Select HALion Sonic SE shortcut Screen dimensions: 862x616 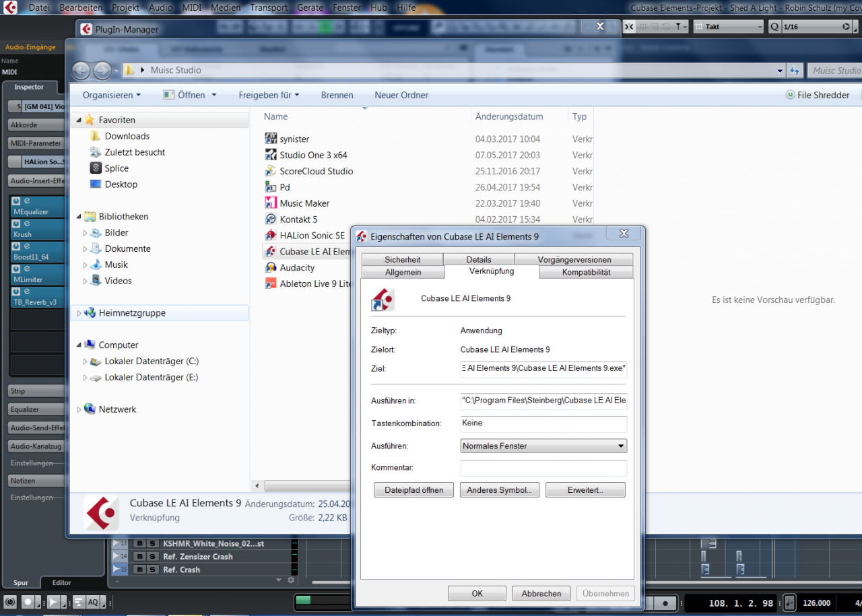click(x=305, y=236)
